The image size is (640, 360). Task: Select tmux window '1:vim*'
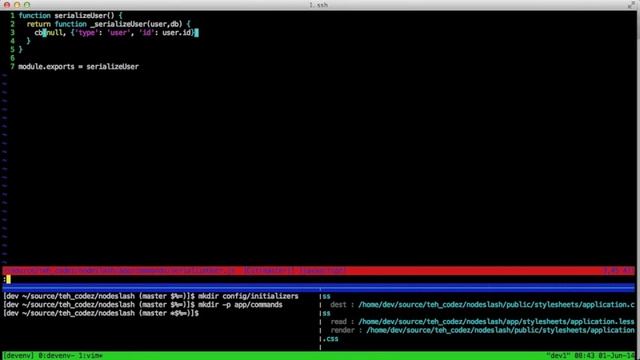coord(91,356)
